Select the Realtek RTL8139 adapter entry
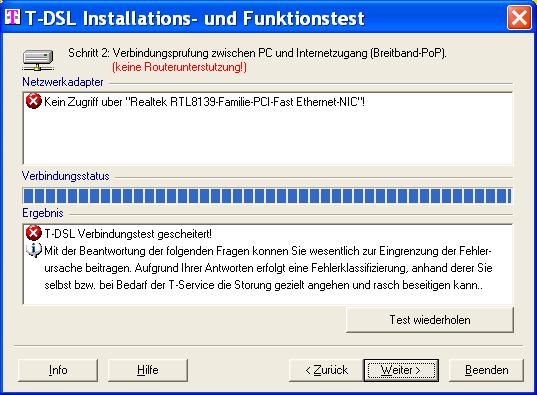The image size is (537, 395). [x=204, y=102]
